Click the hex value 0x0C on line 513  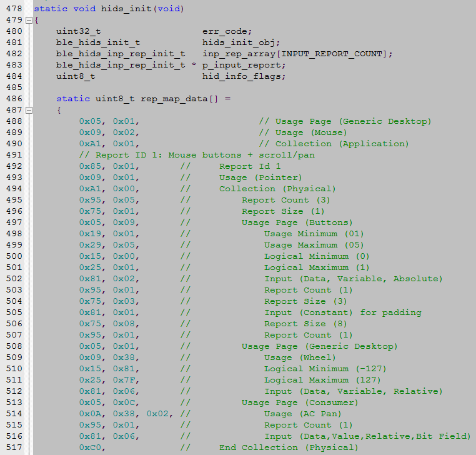(x=124, y=402)
